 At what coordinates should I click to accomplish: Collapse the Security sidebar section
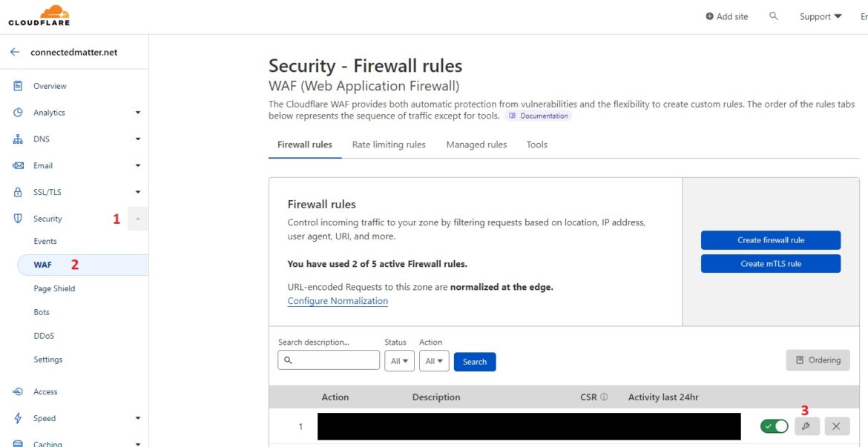tap(137, 218)
